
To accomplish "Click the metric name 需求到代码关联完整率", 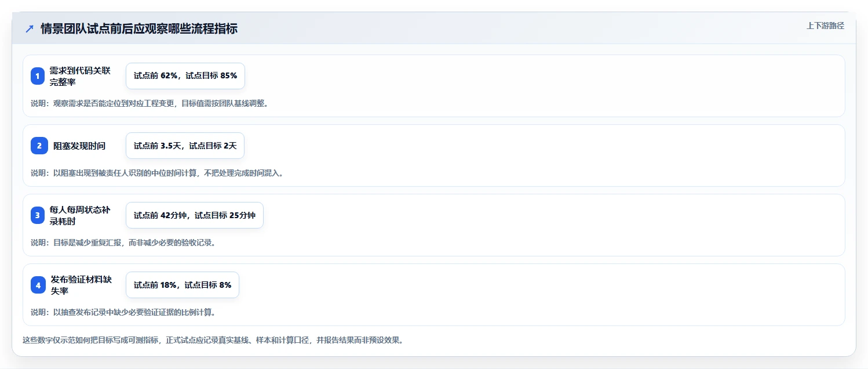I will (80, 76).
